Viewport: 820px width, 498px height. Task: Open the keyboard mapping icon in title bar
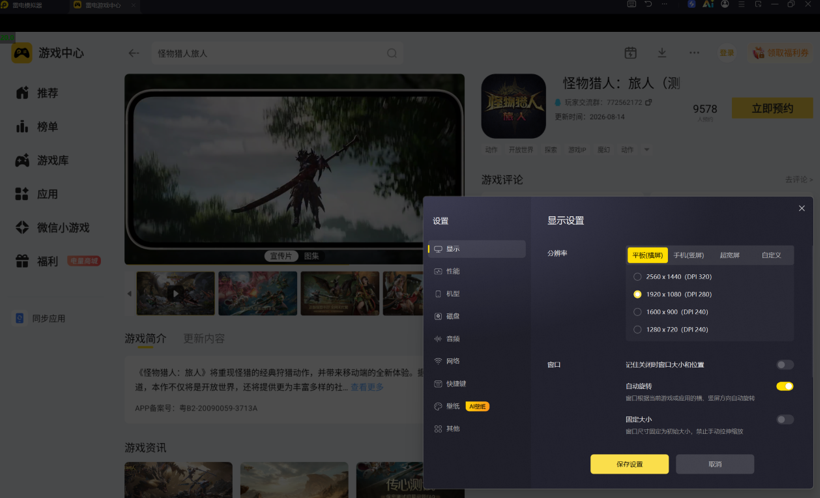point(632,4)
